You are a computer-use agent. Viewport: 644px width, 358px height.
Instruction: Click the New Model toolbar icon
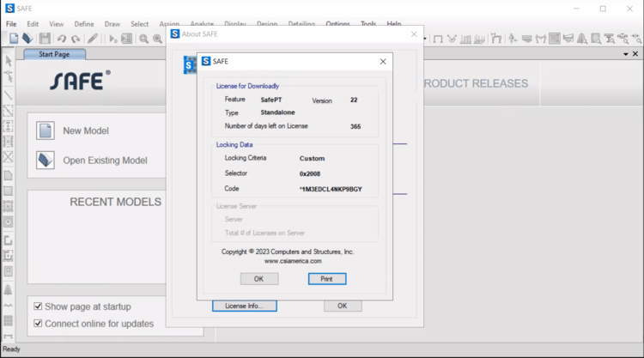(14, 39)
